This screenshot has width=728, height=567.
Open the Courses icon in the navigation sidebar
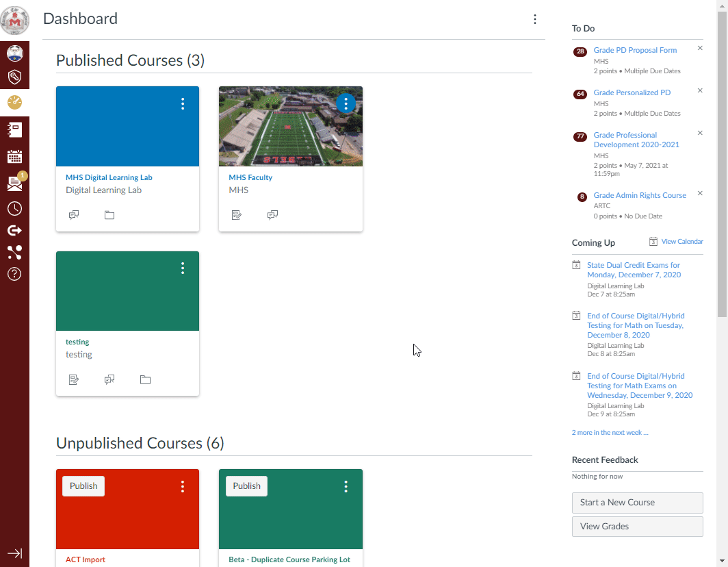point(15,129)
